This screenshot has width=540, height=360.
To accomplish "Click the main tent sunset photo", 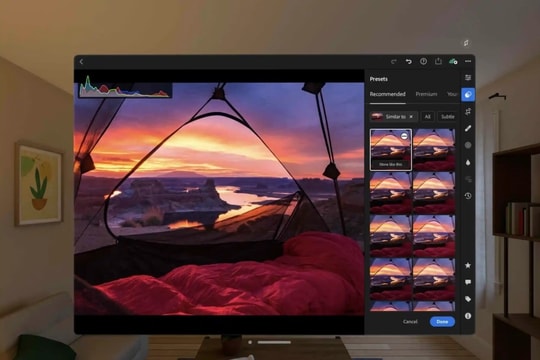I will [x=219, y=198].
